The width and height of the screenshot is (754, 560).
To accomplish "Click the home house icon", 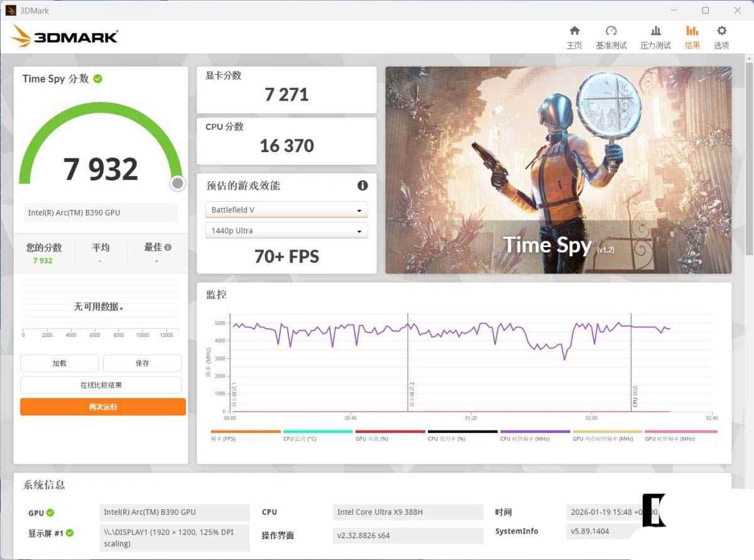I will coord(574,31).
